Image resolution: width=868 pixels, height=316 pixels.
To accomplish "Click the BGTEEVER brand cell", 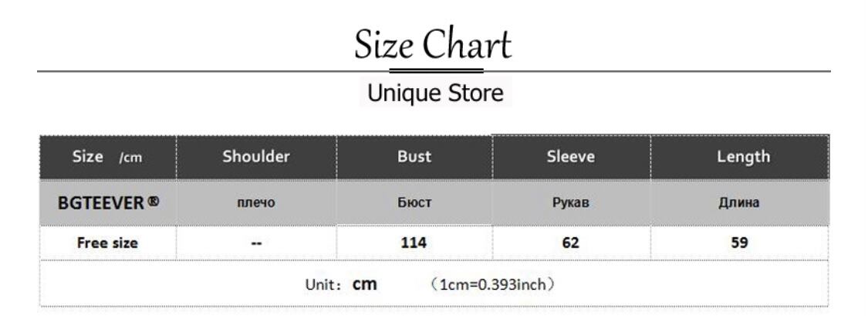I will [x=108, y=203].
